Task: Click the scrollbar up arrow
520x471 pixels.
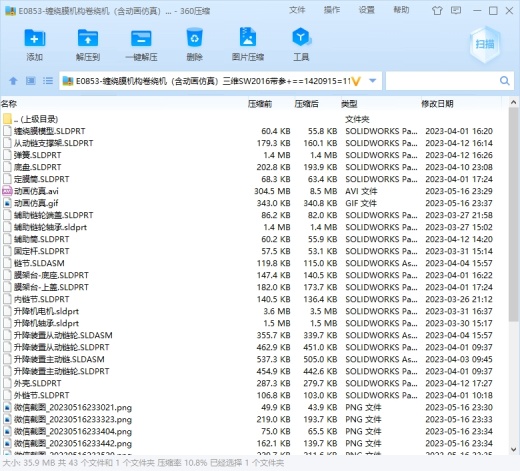Action: tap(514, 103)
